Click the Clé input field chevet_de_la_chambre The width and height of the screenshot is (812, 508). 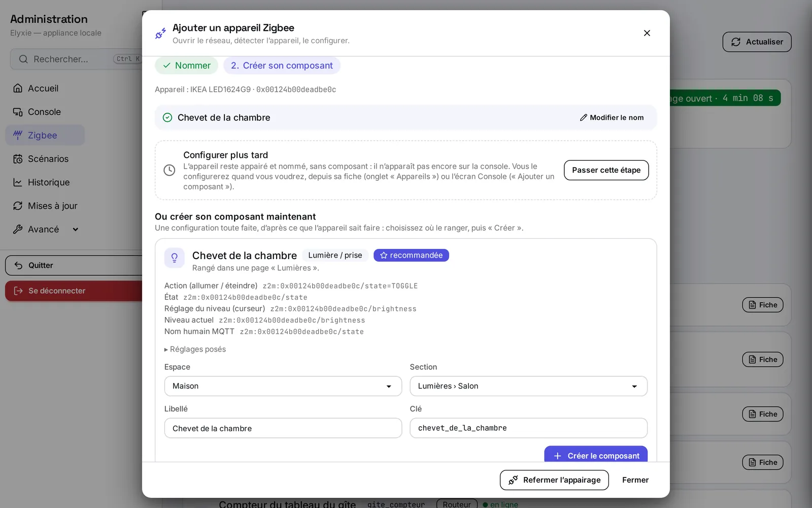[528, 428]
